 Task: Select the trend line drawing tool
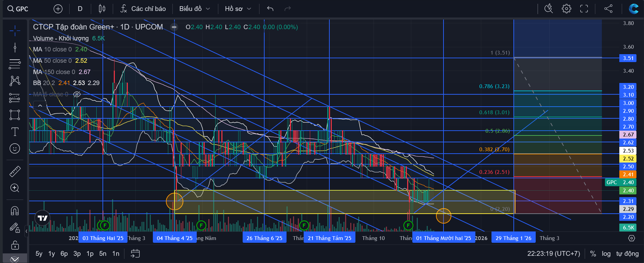pos(15,47)
